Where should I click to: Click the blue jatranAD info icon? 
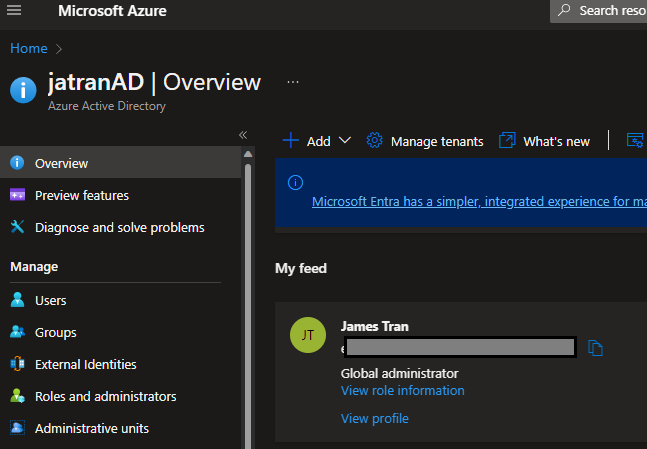point(23,90)
